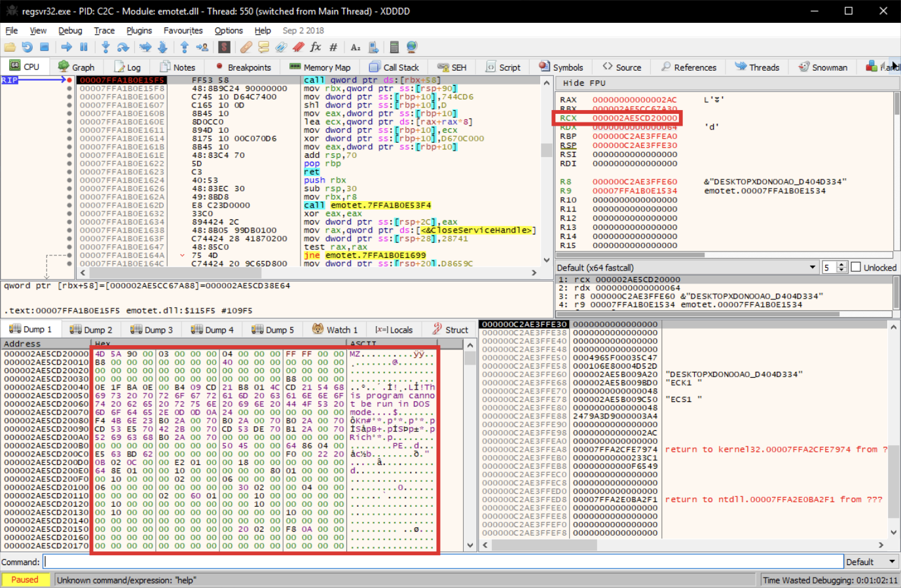The width and height of the screenshot is (901, 588).
Task: Click the patches bandage icon
Action: 246,47
